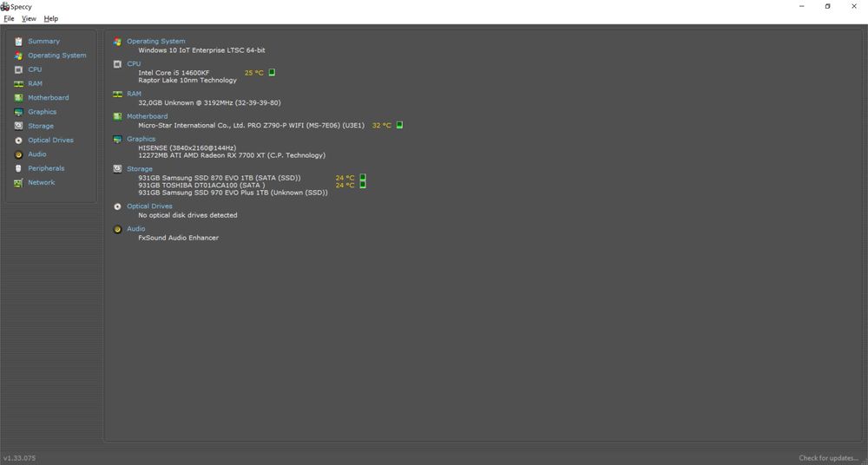
Task: Click the 'Check for updates...' link
Action: point(829,458)
